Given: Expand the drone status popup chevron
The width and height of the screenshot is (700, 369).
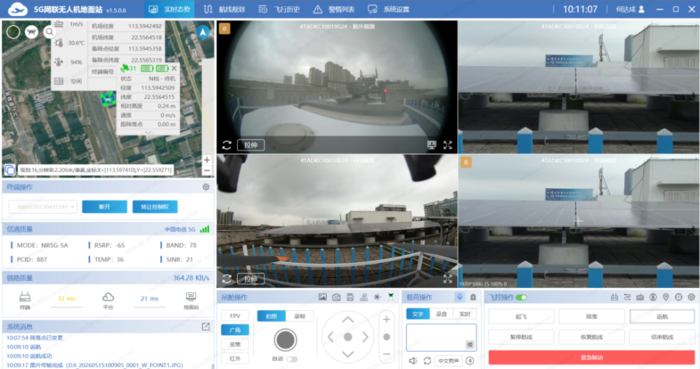Looking at the screenshot, I should point(148,133).
